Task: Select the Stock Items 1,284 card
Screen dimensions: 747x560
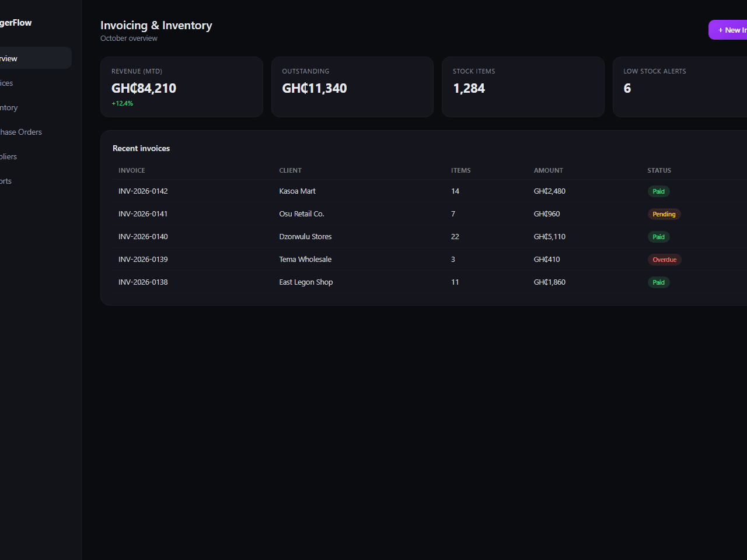Action: (523, 87)
